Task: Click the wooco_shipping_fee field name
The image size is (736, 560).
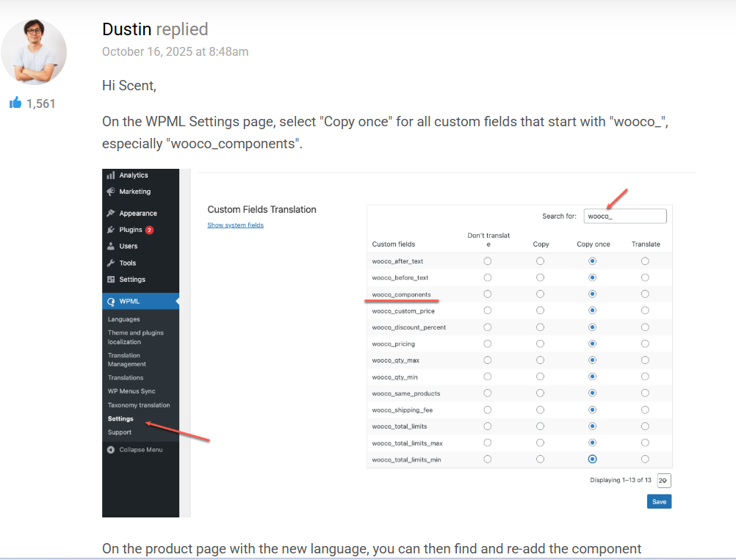Action: (403, 410)
